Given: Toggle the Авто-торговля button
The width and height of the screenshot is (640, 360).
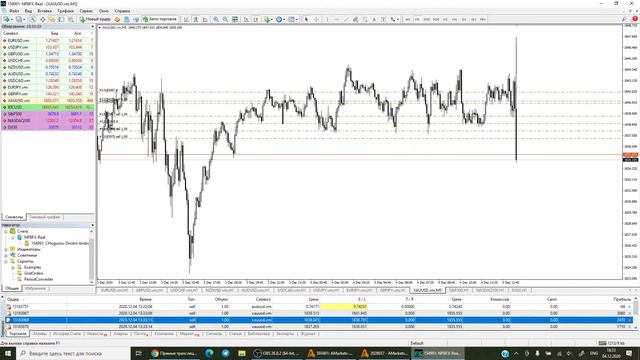Looking at the screenshot, I should point(160,19).
